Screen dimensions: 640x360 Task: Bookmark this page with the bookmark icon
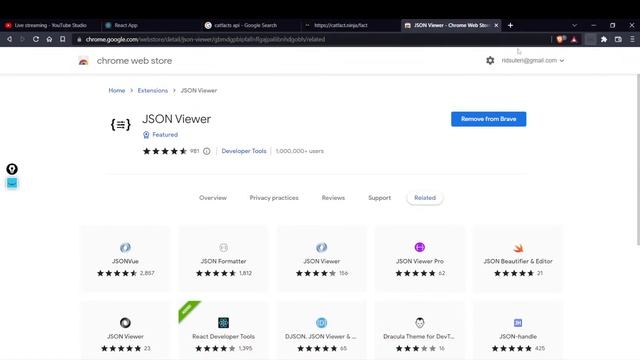62,39
